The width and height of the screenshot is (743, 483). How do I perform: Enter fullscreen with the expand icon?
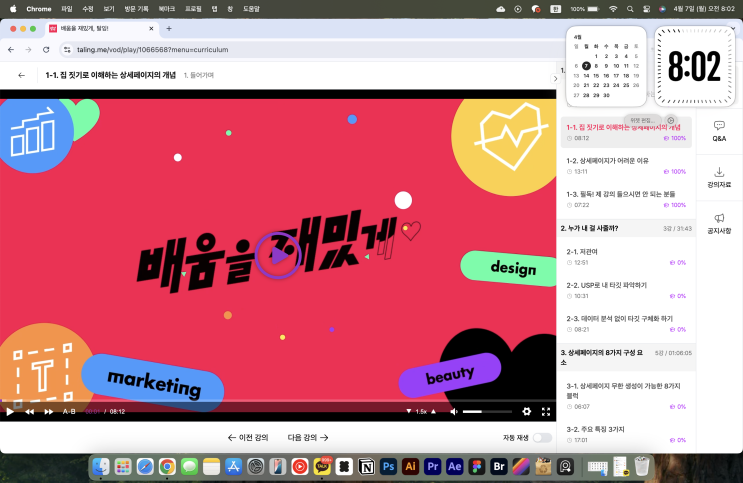point(546,411)
